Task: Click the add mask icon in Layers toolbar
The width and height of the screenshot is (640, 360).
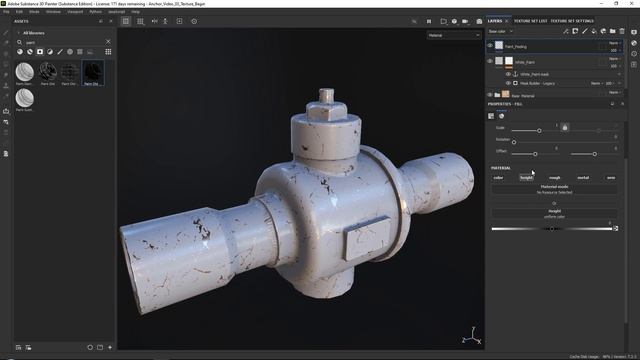Action: click(x=575, y=31)
